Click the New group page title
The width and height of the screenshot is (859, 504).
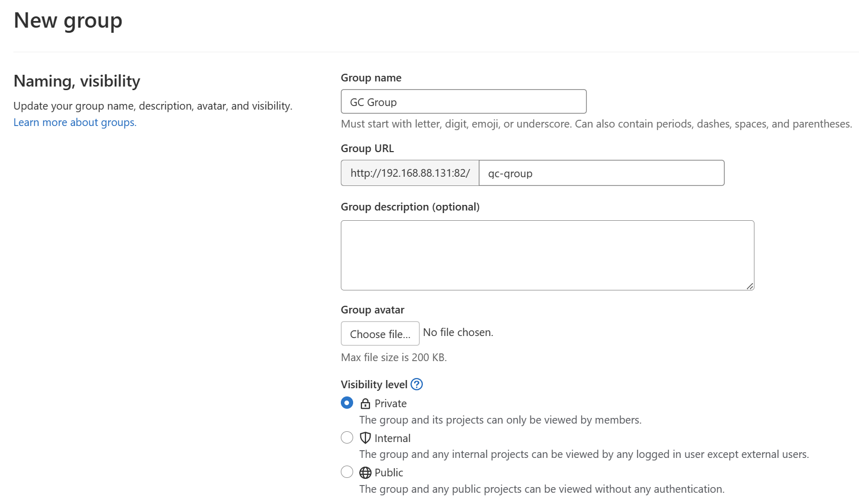tap(68, 20)
